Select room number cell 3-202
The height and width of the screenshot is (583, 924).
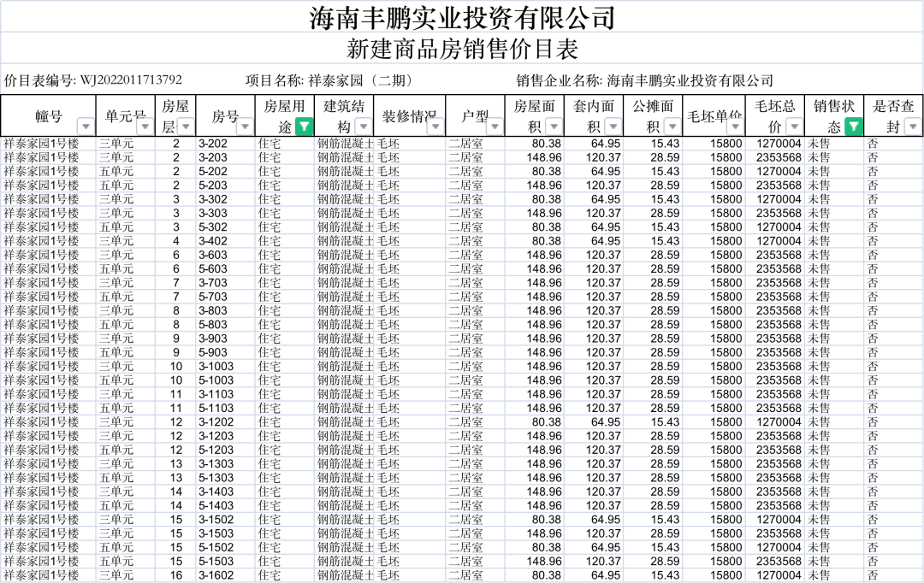click(x=225, y=143)
